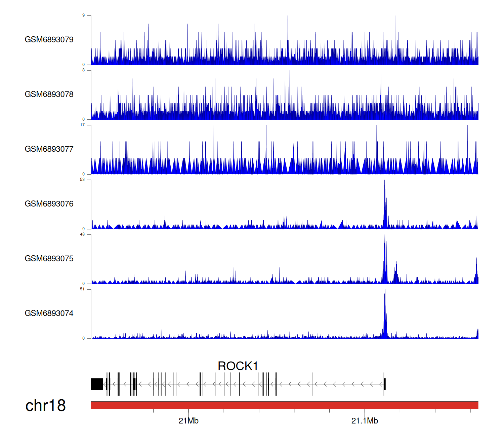
Task: Click the y-axis maximum value 53
Action: pos(82,180)
